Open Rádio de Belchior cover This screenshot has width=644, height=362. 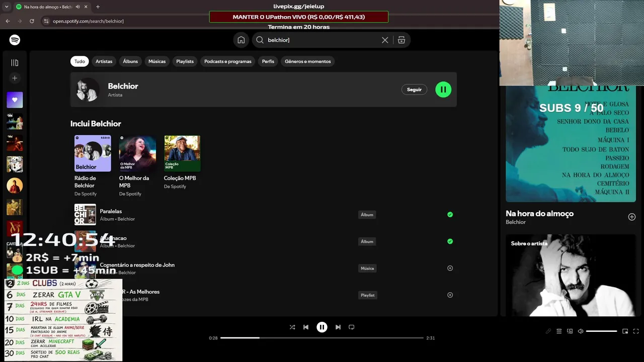(x=93, y=153)
